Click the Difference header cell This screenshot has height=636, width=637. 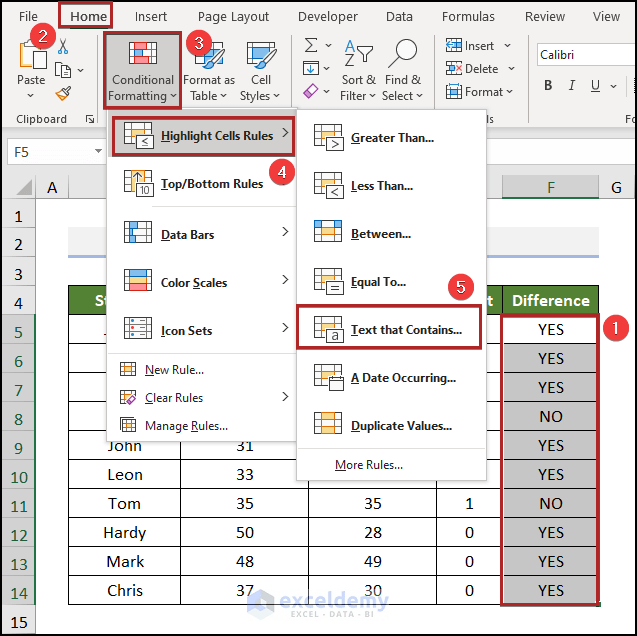click(x=550, y=301)
